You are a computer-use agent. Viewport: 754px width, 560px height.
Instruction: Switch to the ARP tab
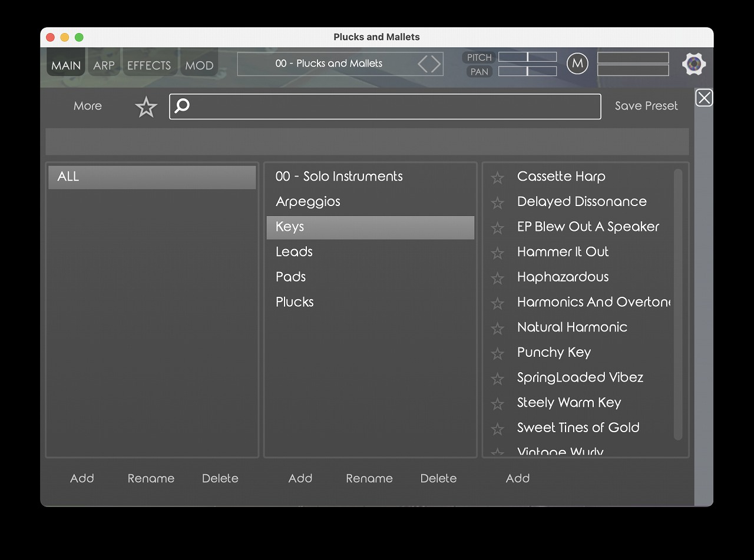[104, 65]
